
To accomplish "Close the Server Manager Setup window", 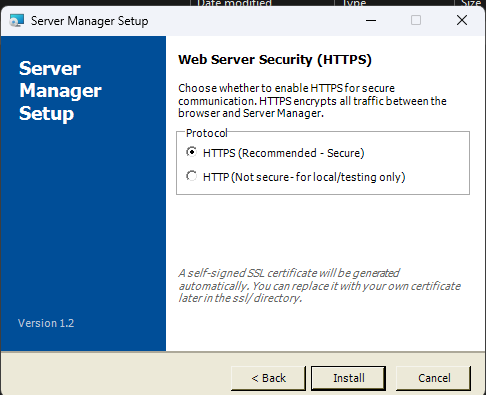I will coord(462,20).
